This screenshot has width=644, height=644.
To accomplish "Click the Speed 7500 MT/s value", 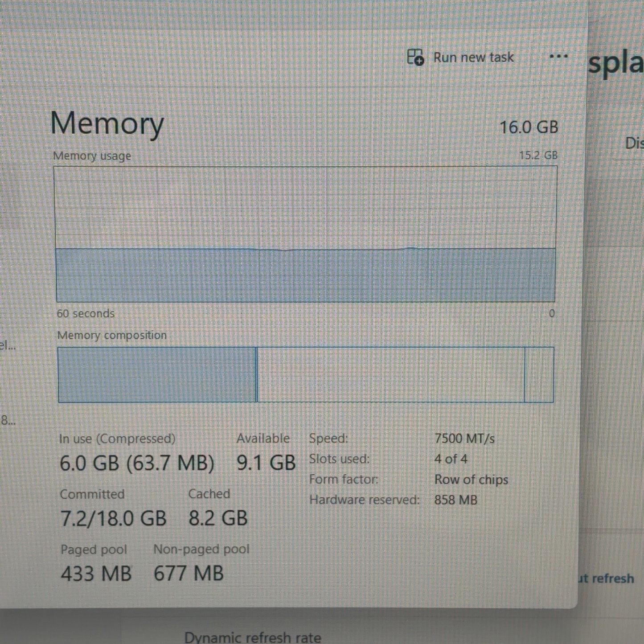I will (464, 439).
